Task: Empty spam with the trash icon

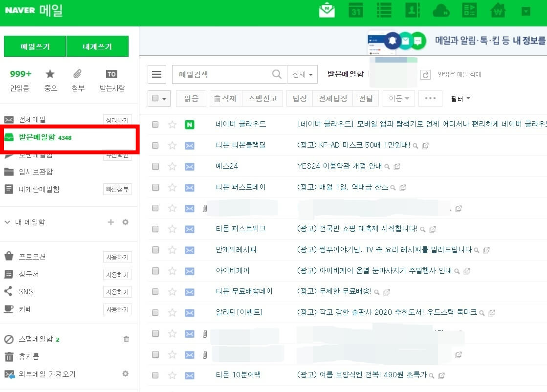Action: (x=126, y=339)
